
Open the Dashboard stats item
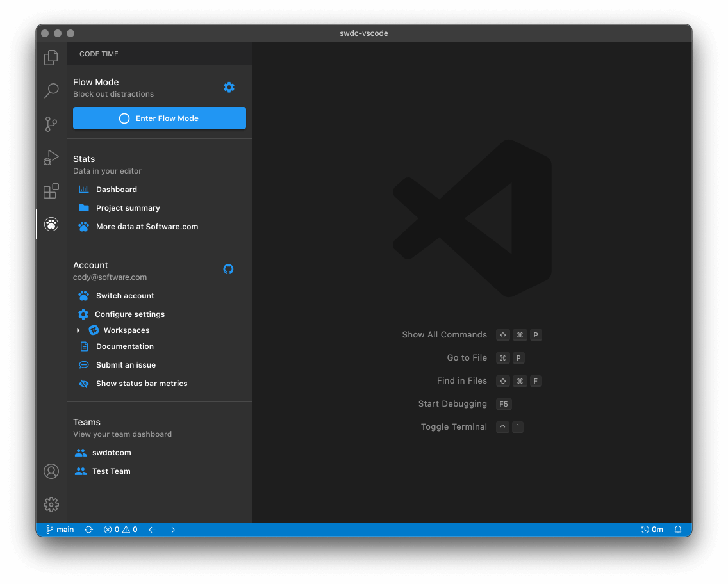pos(116,190)
